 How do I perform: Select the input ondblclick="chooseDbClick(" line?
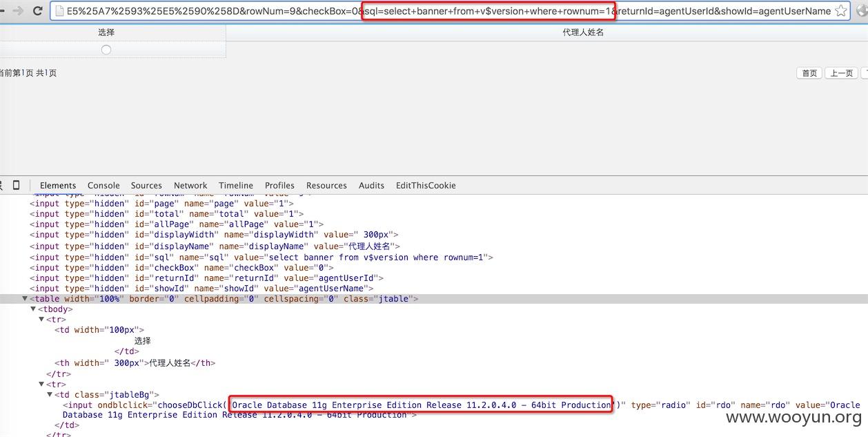[461, 409]
